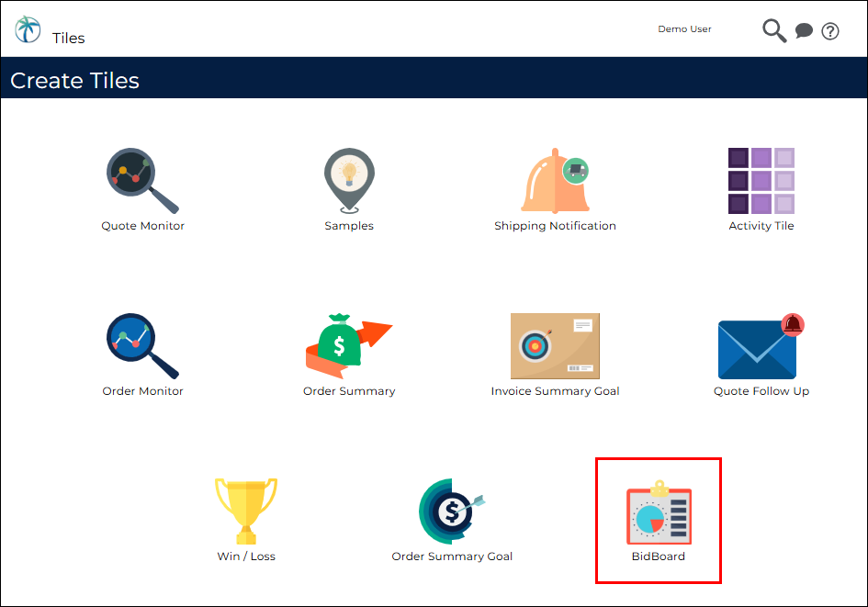Click the Order Monitor label
868x607 pixels.
142,391
